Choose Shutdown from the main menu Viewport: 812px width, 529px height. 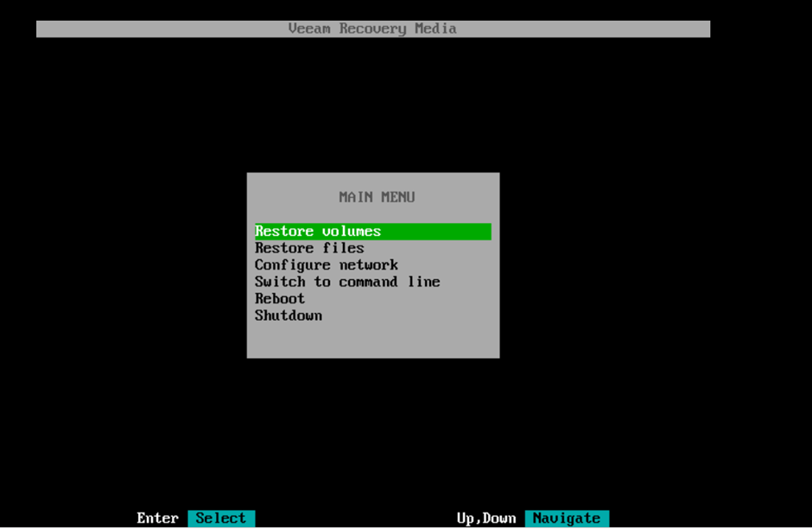[x=289, y=315]
